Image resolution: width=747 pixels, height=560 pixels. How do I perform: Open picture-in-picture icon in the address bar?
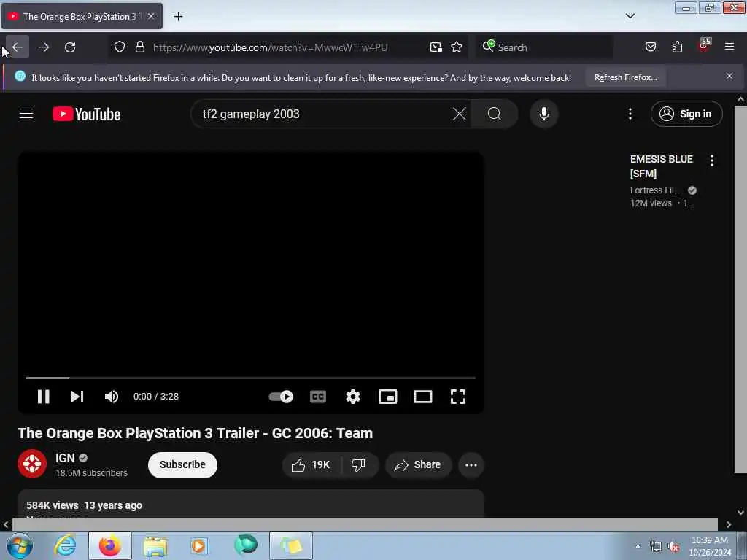tap(436, 47)
